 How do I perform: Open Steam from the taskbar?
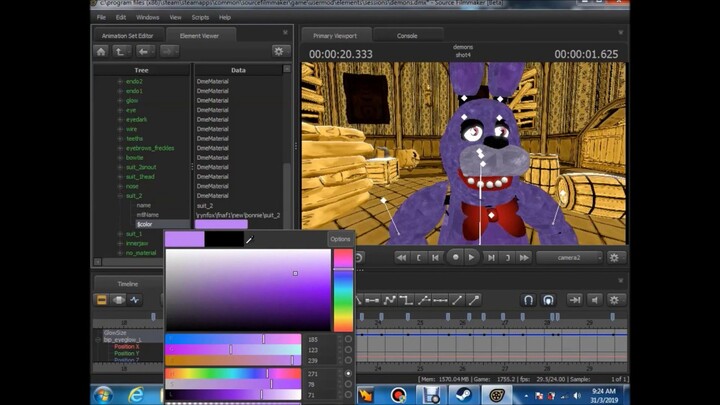point(462,395)
